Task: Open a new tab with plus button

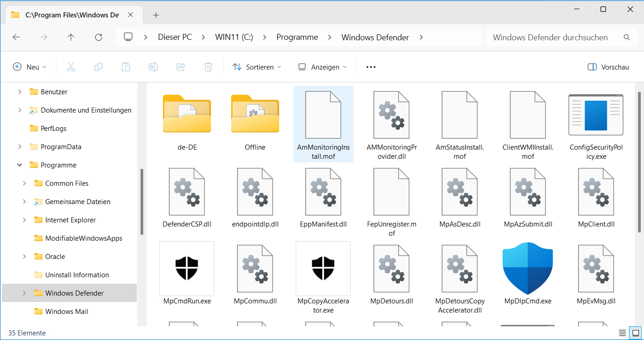Action: click(156, 15)
